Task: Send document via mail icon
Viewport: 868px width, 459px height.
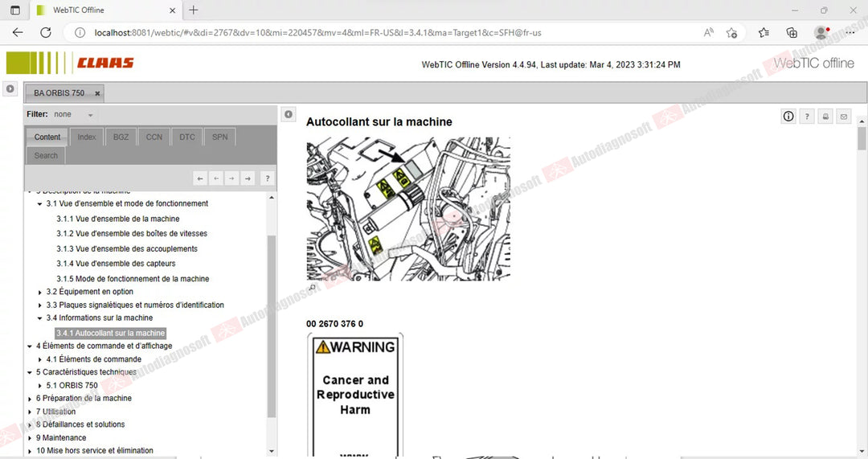Action: [x=844, y=117]
